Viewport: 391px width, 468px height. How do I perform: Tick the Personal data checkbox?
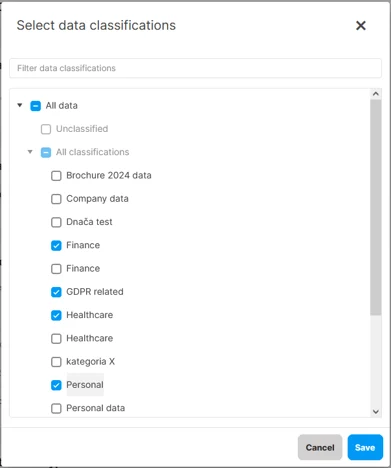pos(56,408)
